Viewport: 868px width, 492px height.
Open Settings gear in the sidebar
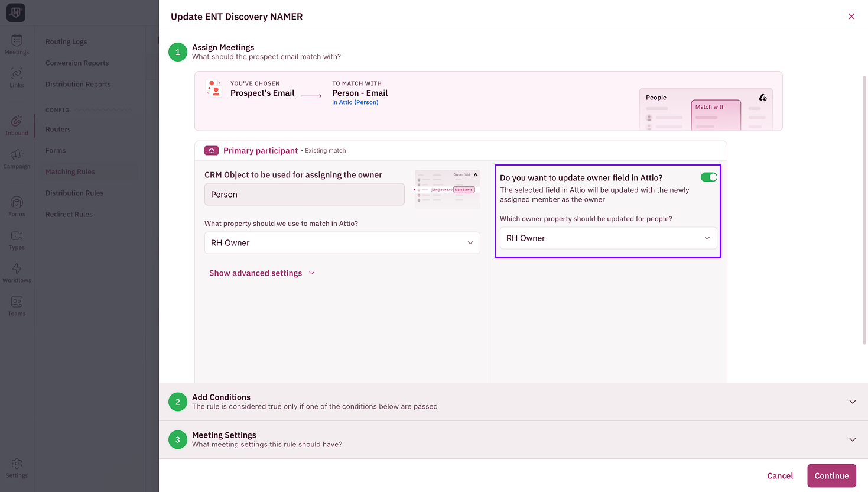click(17, 468)
